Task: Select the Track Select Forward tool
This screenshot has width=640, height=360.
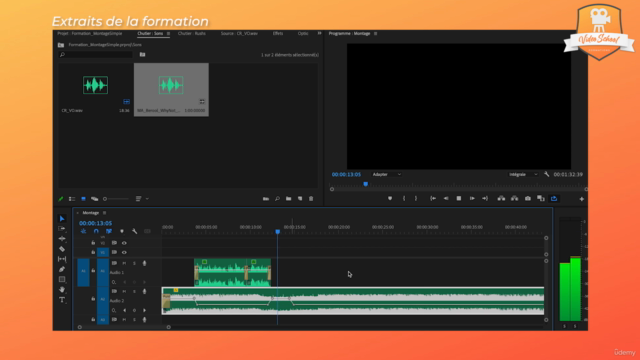Action: [x=62, y=229]
